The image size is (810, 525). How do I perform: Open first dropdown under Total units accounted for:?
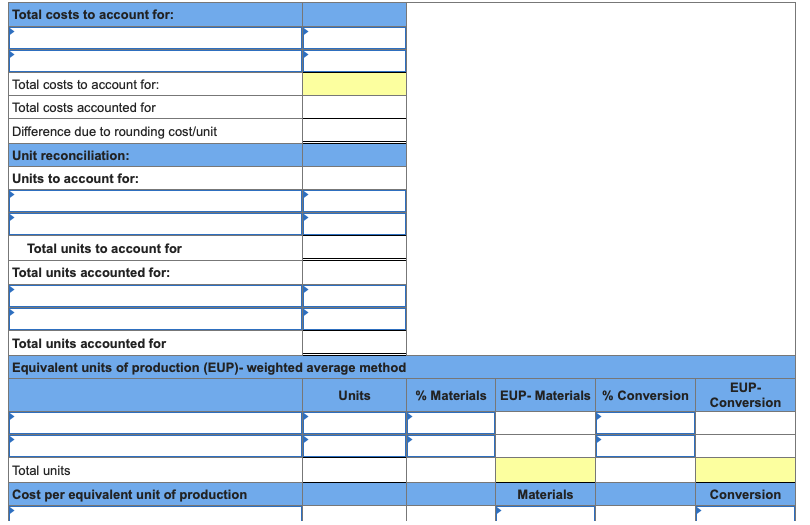[x=155, y=296]
